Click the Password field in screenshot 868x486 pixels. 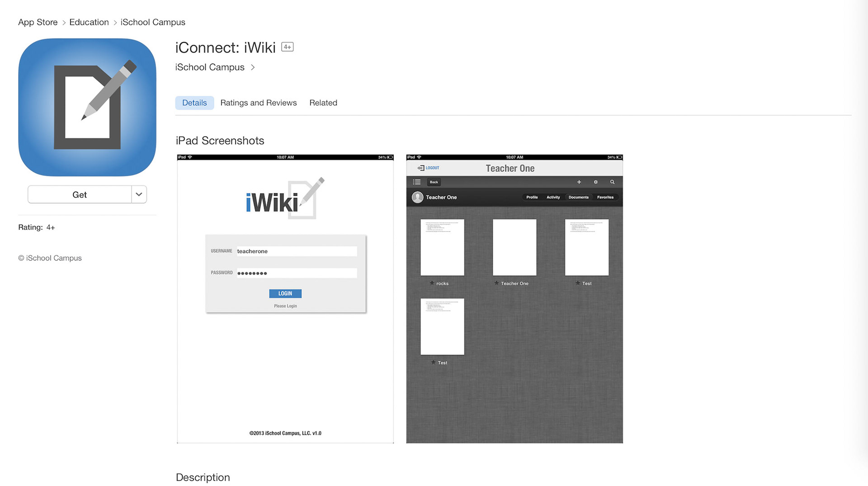click(x=297, y=273)
